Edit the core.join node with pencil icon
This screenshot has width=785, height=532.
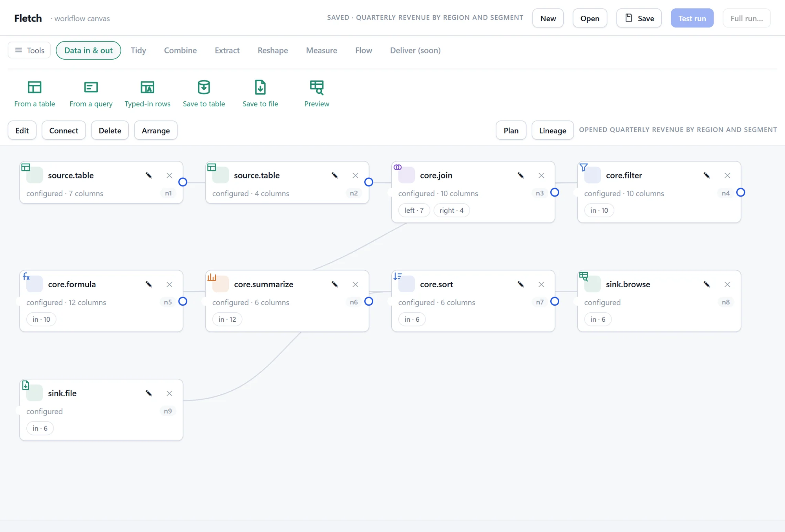(520, 175)
